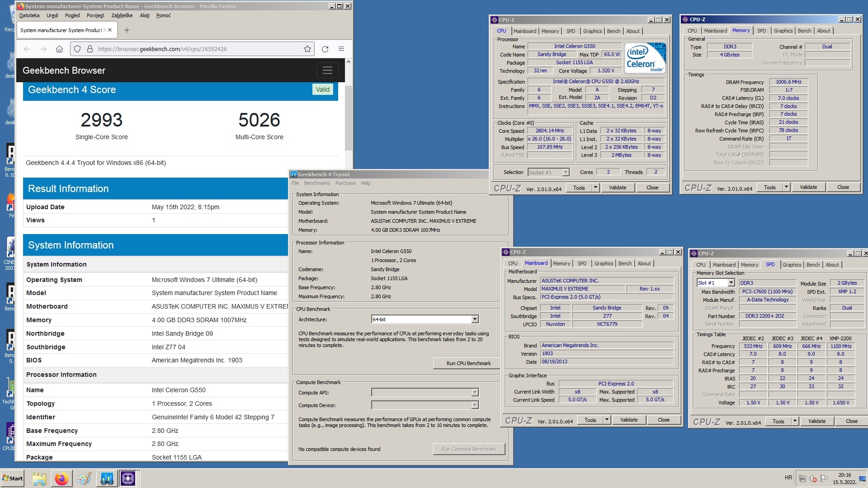Image resolution: width=868 pixels, height=488 pixels.
Task: Open Start menu
Action: (13, 479)
